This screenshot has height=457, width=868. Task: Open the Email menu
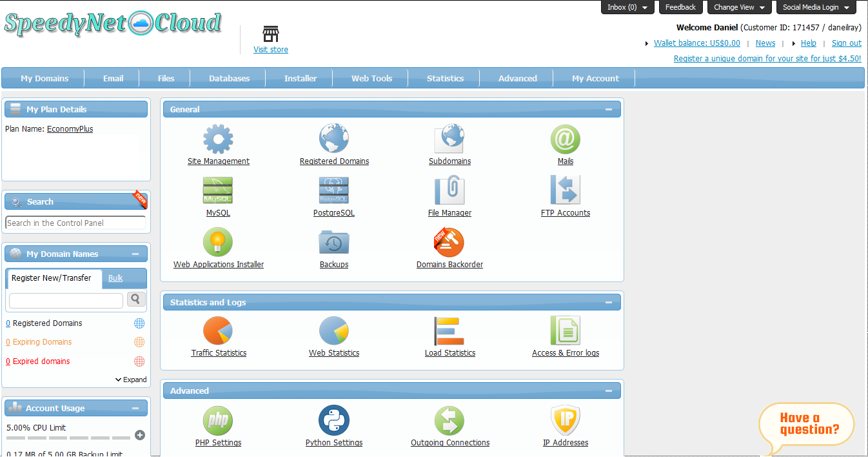[x=113, y=78]
